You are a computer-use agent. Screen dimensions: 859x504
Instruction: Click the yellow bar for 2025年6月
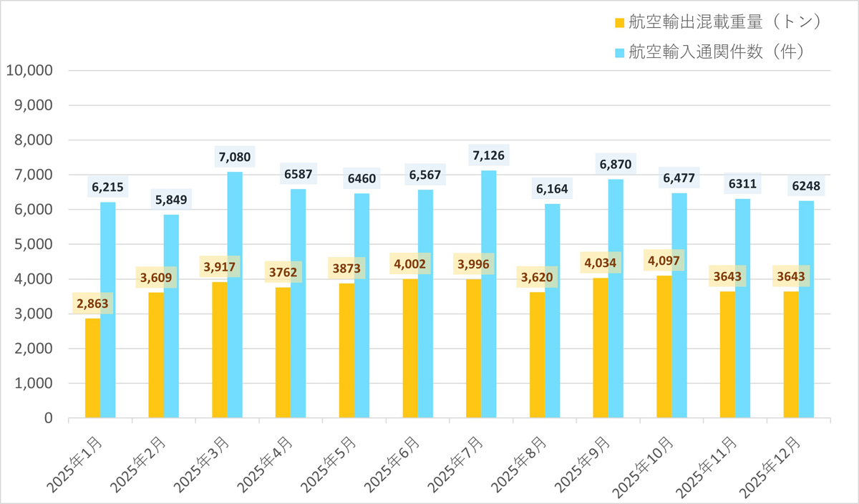410,351
